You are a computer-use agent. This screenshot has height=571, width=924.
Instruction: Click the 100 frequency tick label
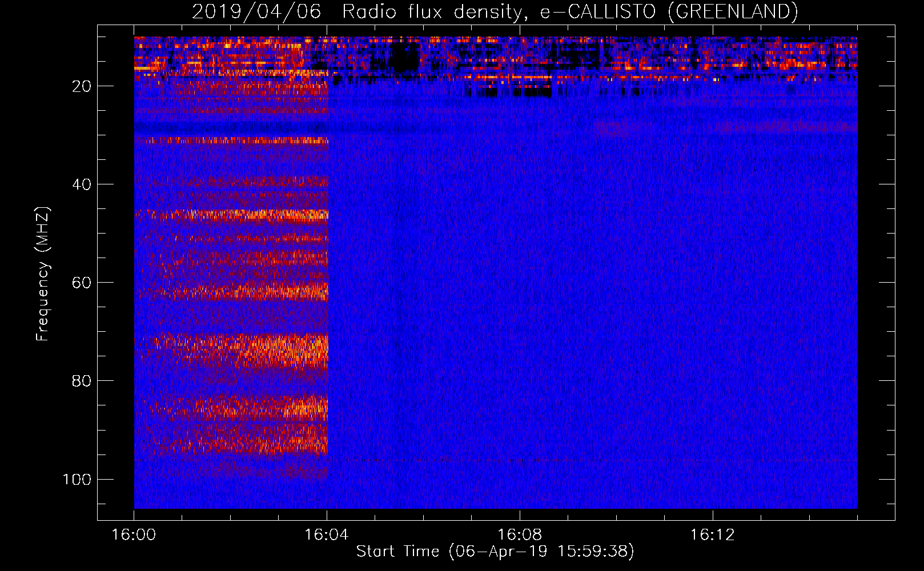click(77, 479)
